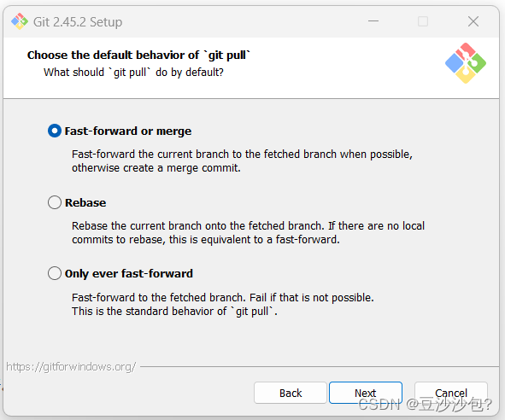The width and height of the screenshot is (505, 420).
Task: Click the "What should git pull do" subtitle
Action: coord(133,72)
